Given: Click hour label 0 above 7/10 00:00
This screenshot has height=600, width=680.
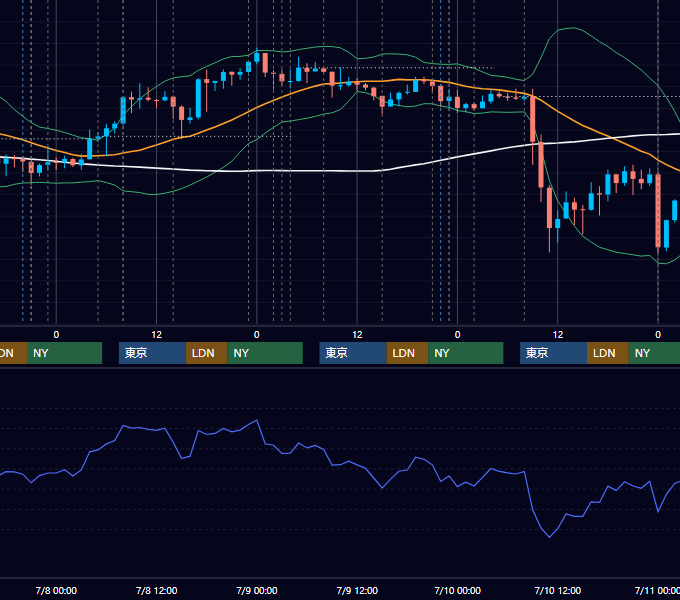Looking at the screenshot, I should (458, 335).
